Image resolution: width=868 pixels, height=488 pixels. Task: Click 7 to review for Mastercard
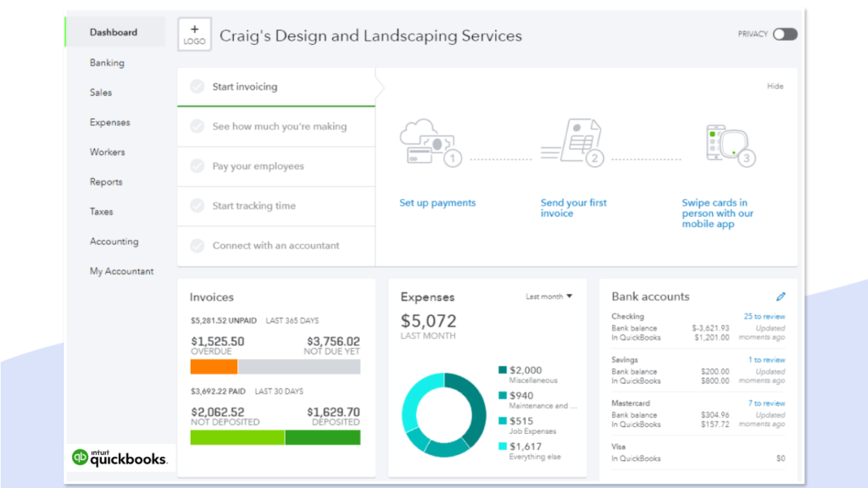766,403
